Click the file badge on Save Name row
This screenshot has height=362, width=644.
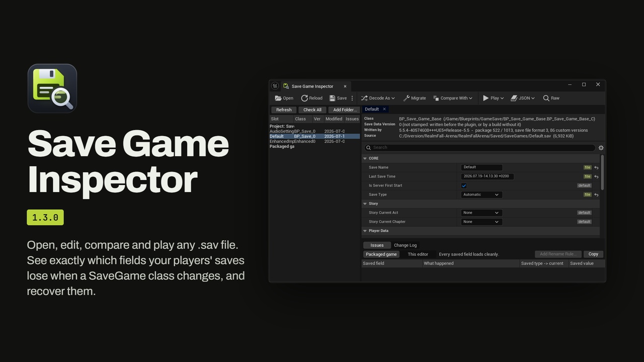587,167
